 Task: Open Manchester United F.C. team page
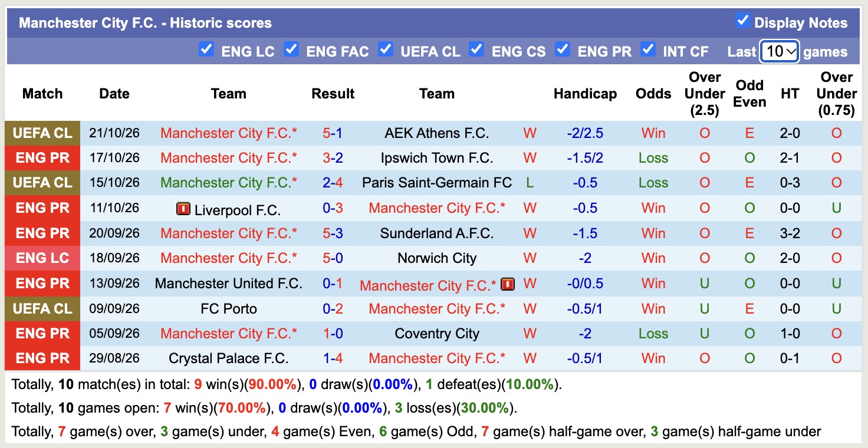[229, 284]
